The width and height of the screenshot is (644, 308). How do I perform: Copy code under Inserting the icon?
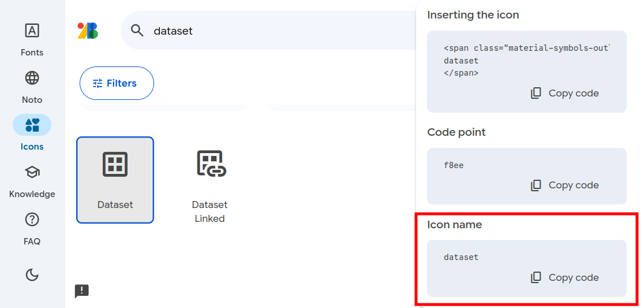point(565,93)
